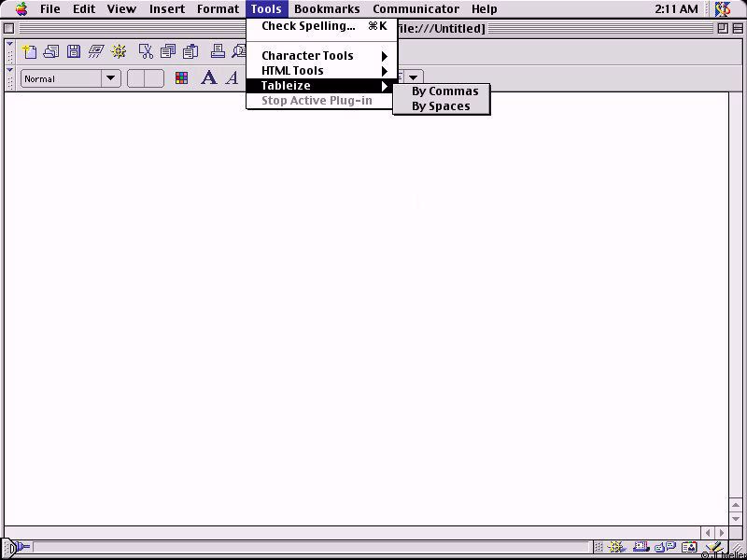Open the Composer pencil icon in status bar
The image size is (747, 560).
tap(713, 548)
